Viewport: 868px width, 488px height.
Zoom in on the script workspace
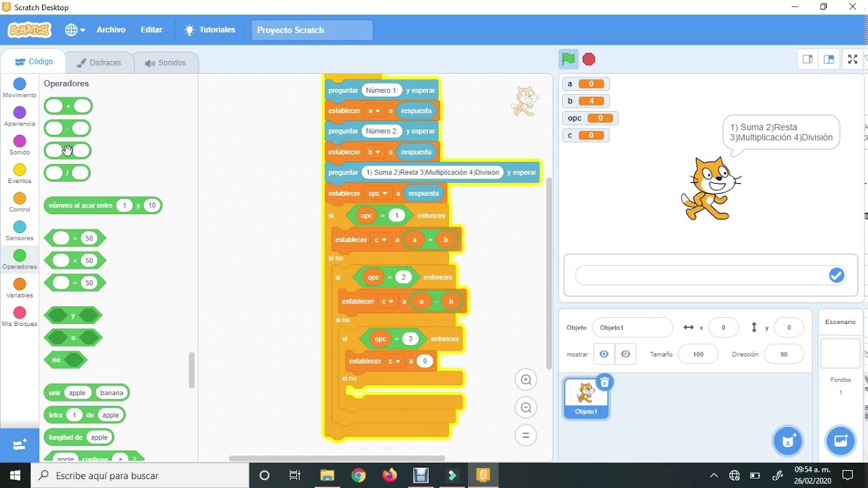526,380
